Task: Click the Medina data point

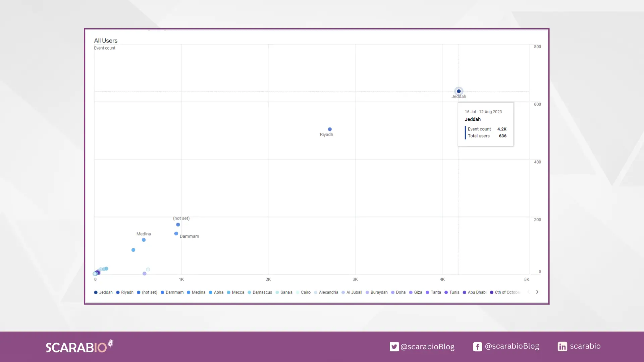Action: click(144, 240)
